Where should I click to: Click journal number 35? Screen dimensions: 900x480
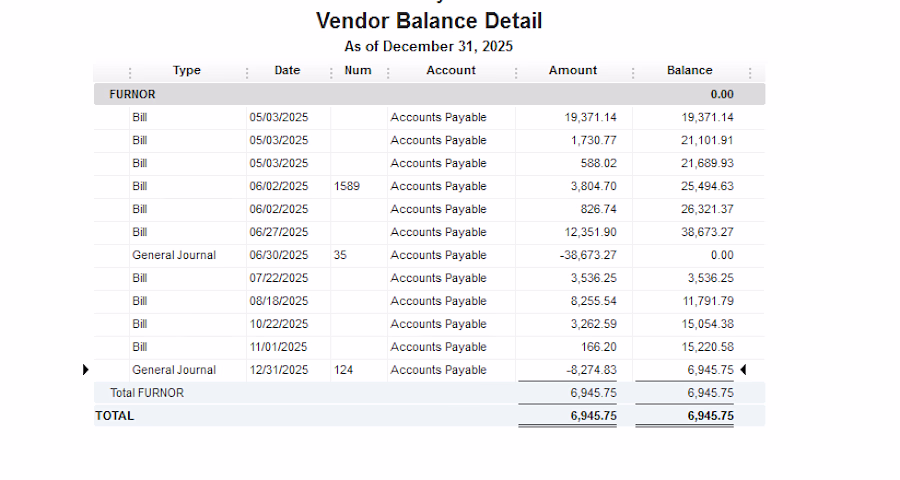click(x=340, y=256)
